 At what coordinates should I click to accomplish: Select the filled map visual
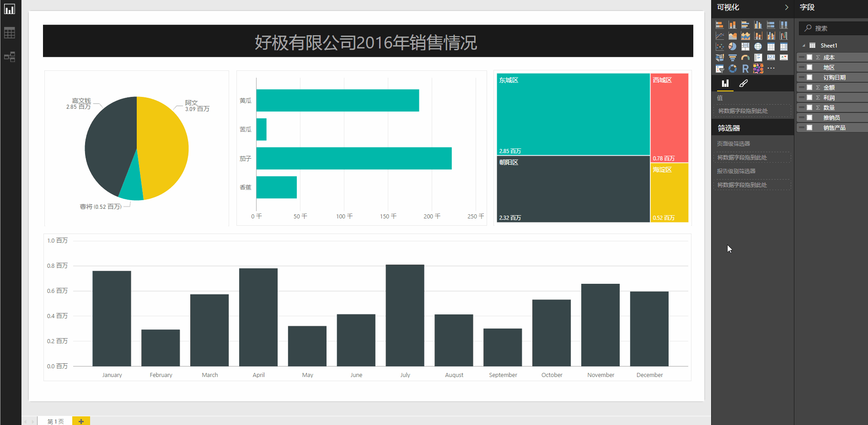tap(719, 58)
